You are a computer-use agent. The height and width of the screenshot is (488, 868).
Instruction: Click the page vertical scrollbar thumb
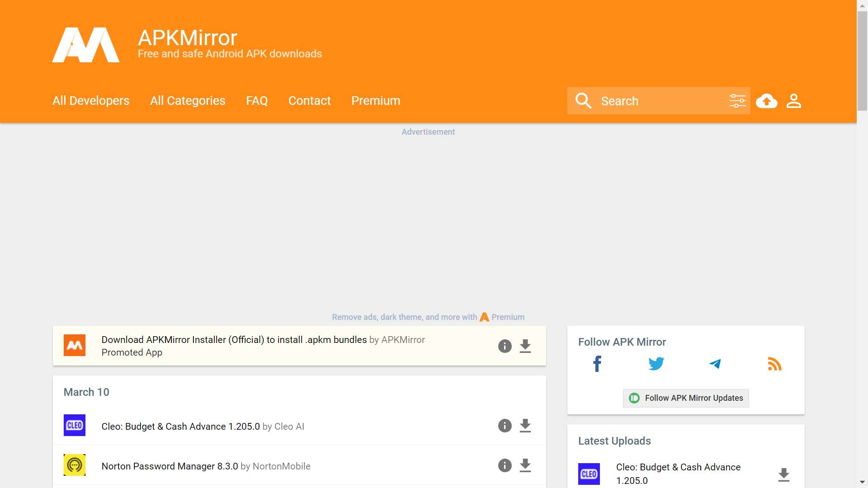click(863, 61)
